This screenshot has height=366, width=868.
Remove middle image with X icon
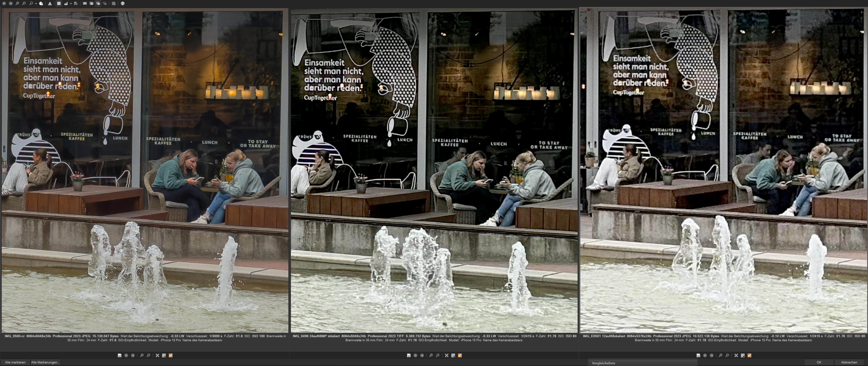tap(447, 355)
